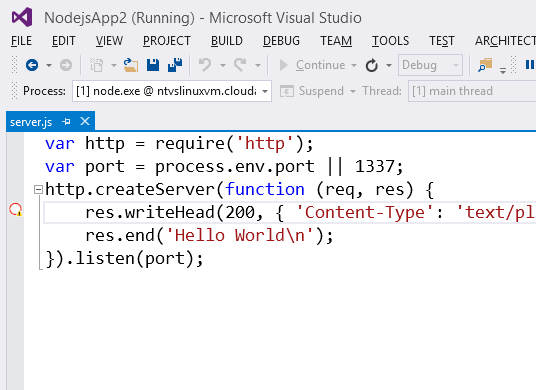Image resolution: width=536 pixels, height=390 pixels.
Task: Click the Restart debugging circular arrow icon
Action: tap(372, 65)
